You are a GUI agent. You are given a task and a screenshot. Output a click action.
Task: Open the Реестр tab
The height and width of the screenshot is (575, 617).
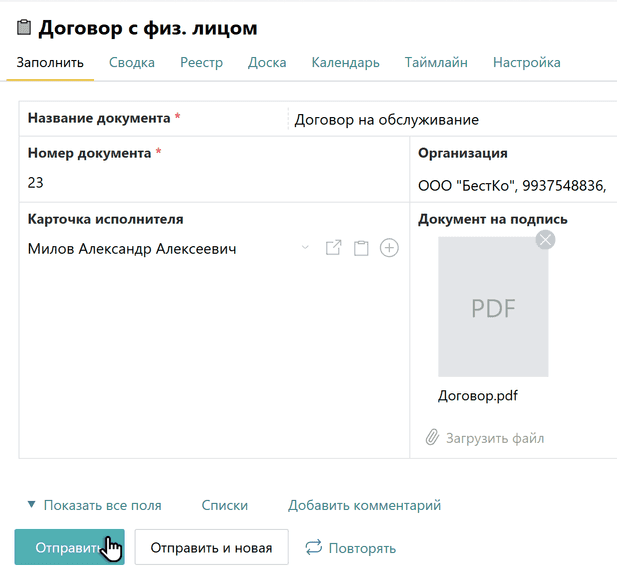click(x=201, y=62)
